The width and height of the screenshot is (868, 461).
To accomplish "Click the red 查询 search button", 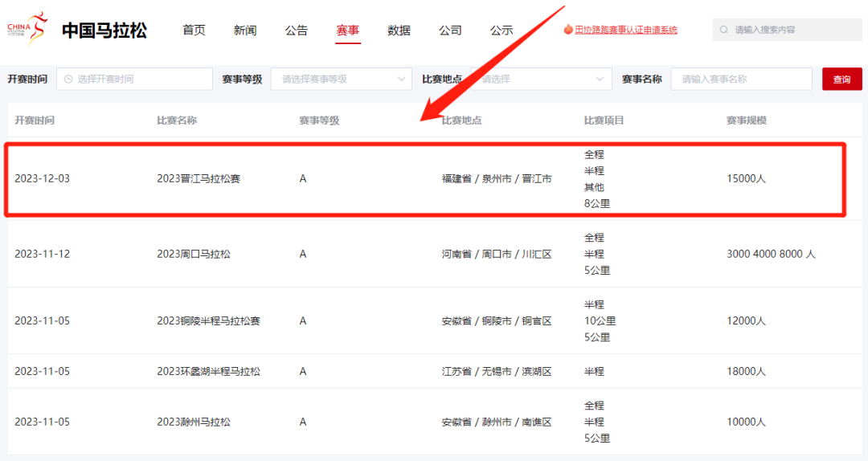I will [x=841, y=79].
